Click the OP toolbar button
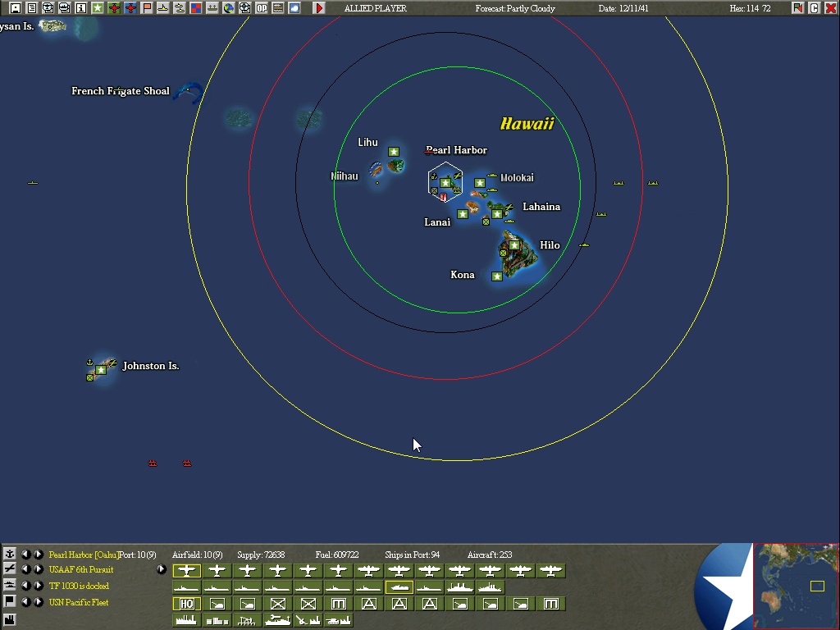Viewport: 840px width, 630px height. click(262, 8)
